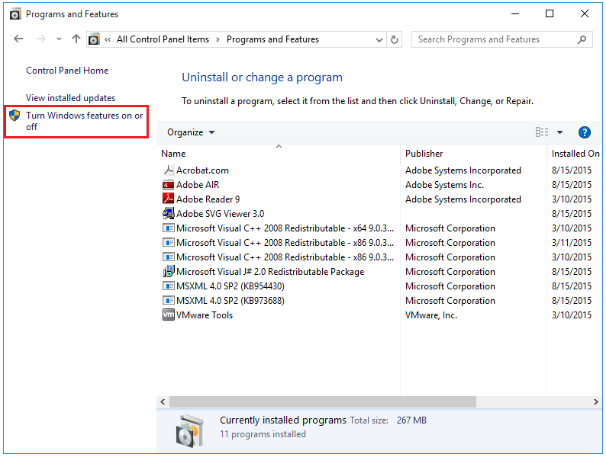Click All Control Panel Items breadcrumb
The width and height of the screenshot is (606, 460).
click(163, 39)
